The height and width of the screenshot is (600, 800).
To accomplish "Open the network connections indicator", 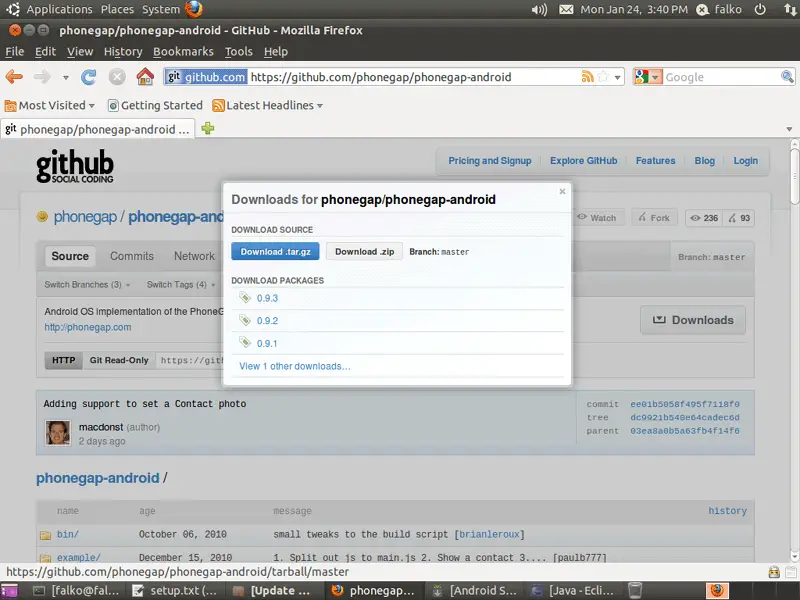I will (789, 10).
